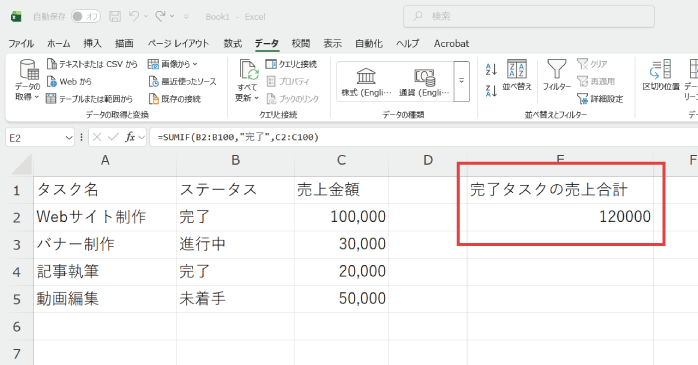
Task: Select column C header
Action: (x=341, y=160)
